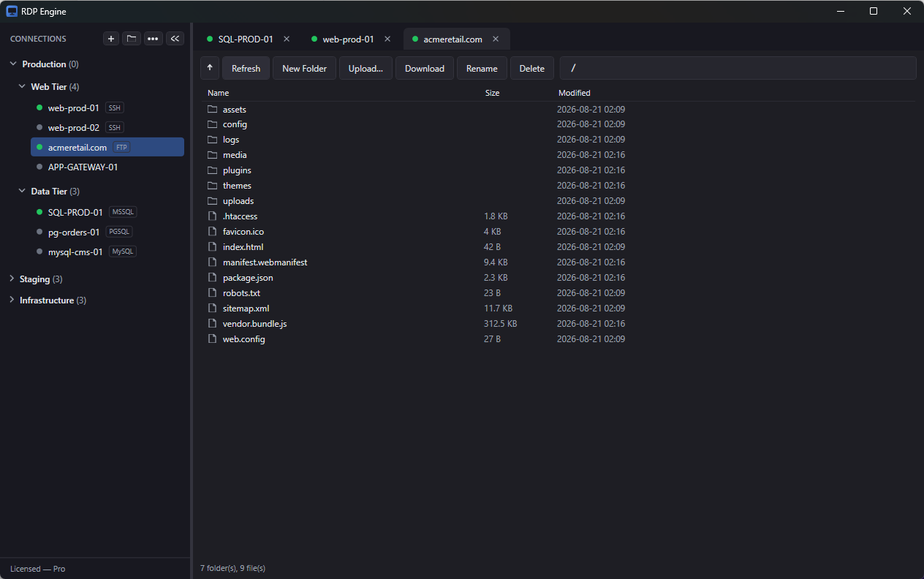The image size is (924, 579).
Task: Click the logs folder icon
Action: [x=213, y=140]
